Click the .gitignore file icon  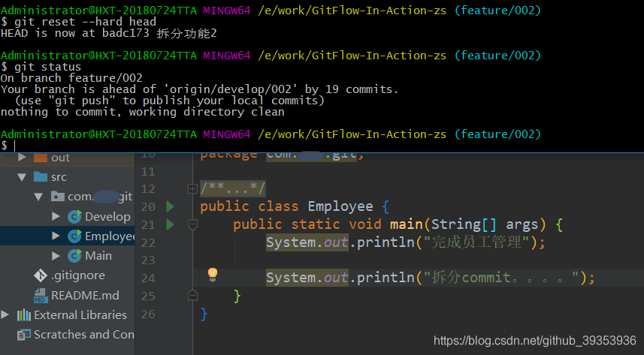pos(41,275)
